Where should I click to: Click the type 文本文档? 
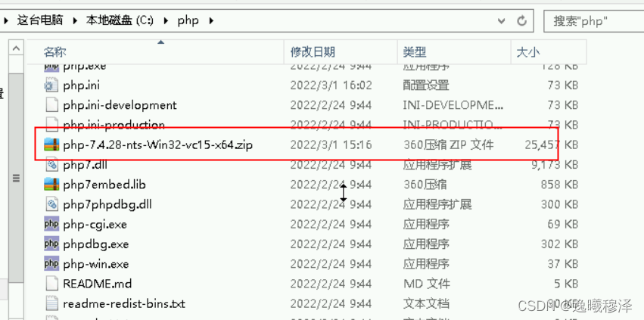coord(426,303)
